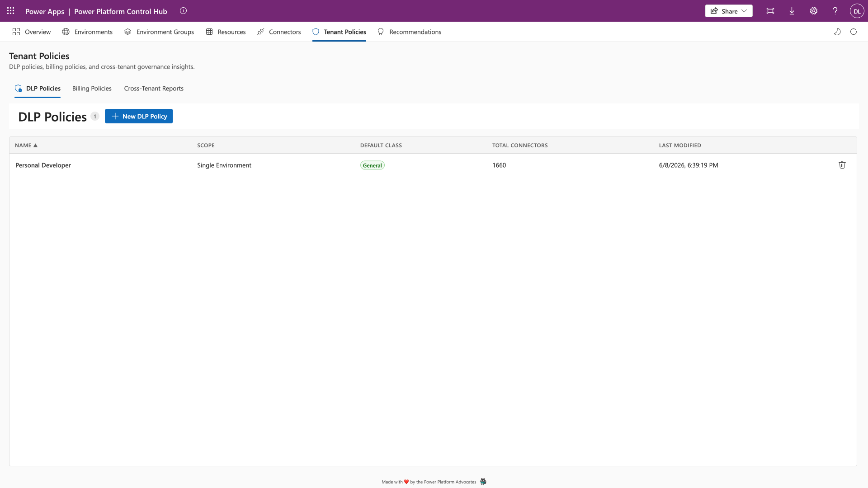The width and height of the screenshot is (868, 488).
Task: Click the 6/8/2026, 6:39:19 PM date cell
Action: click(689, 165)
